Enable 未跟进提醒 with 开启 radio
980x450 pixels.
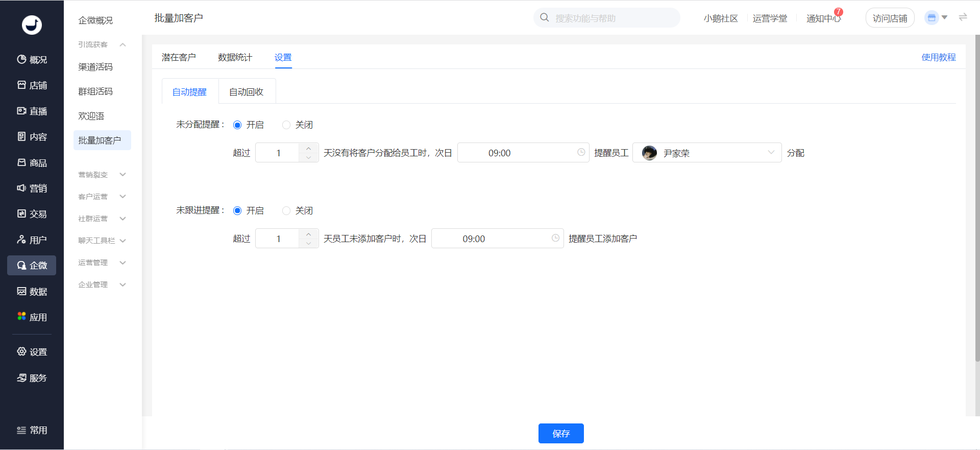click(237, 211)
